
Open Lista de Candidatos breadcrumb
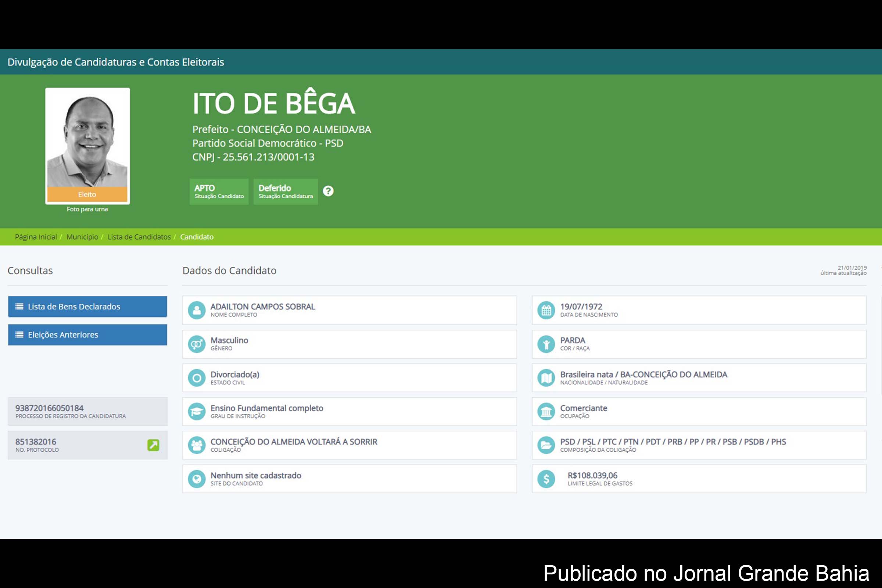139,237
